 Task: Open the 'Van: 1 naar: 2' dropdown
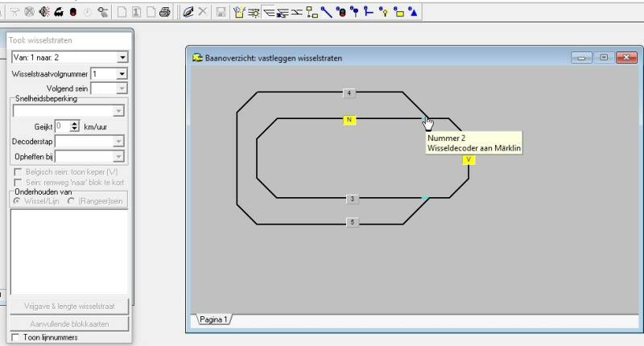(122, 57)
